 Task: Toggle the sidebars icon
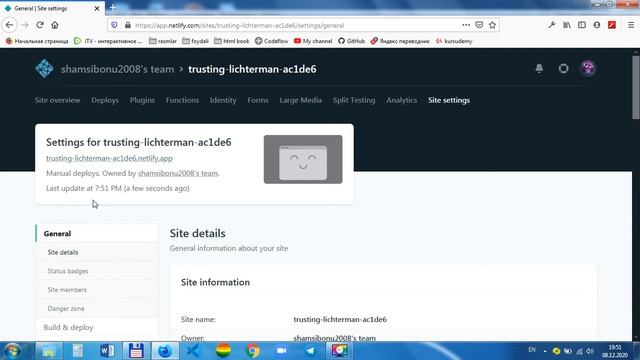[582, 25]
